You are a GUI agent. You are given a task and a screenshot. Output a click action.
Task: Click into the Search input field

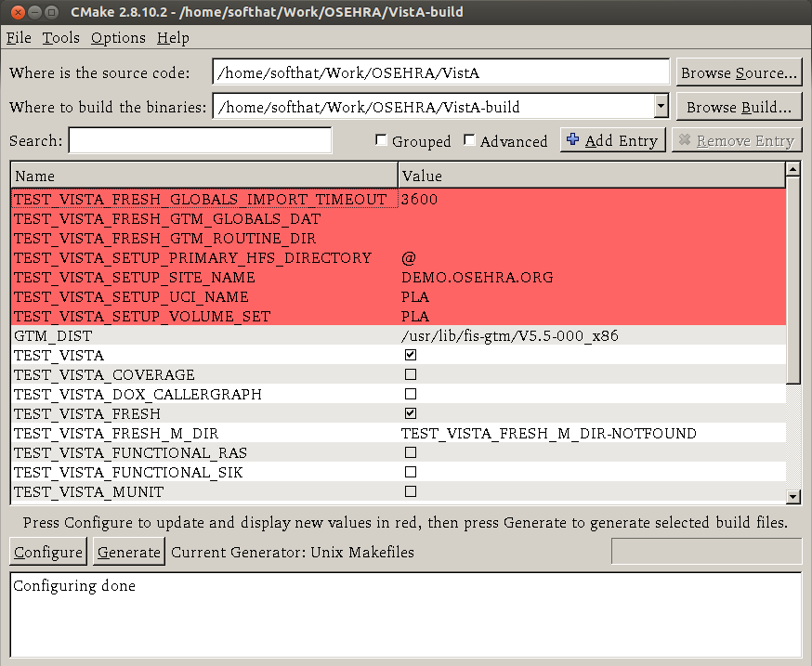(x=200, y=141)
